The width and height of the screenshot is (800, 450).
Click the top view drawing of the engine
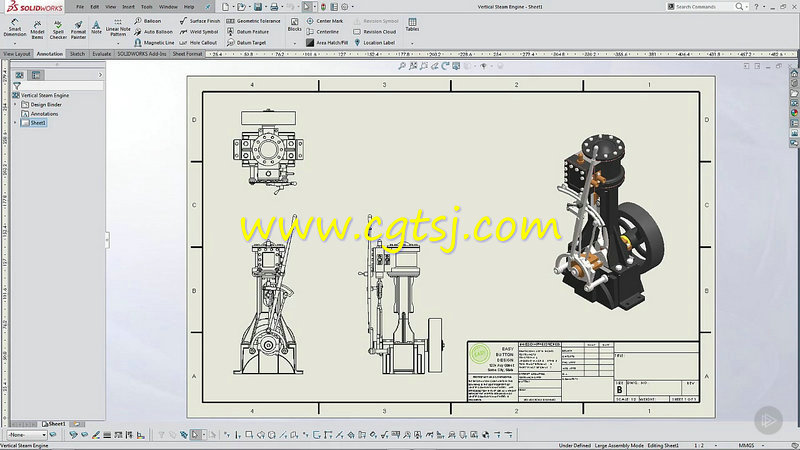click(268, 152)
